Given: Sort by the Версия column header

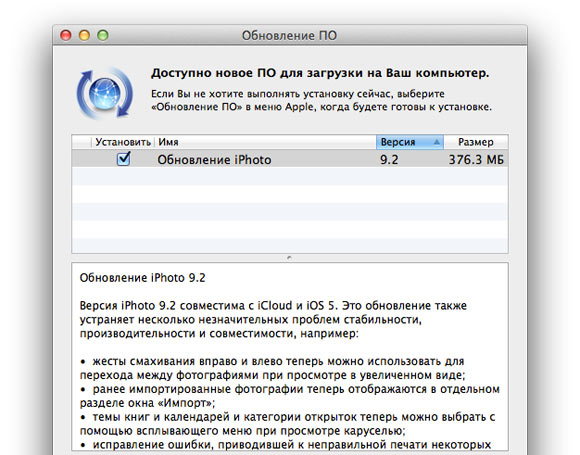Looking at the screenshot, I should [x=409, y=142].
